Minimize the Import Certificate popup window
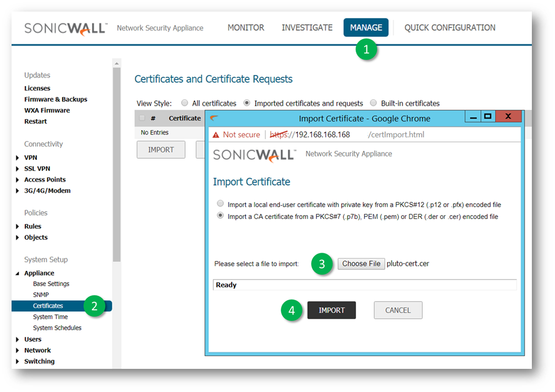Image resolution: width=555 pixels, height=392 pixels. click(x=473, y=116)
